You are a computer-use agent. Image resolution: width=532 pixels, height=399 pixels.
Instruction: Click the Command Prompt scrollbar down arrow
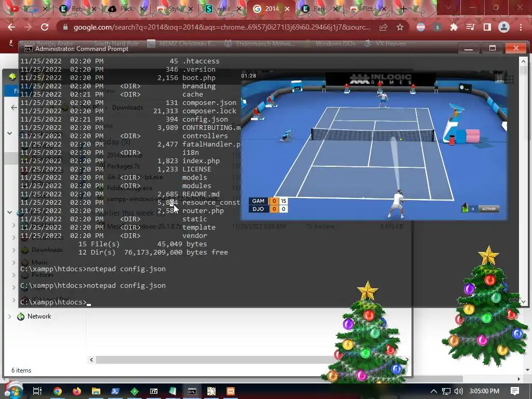523,301
